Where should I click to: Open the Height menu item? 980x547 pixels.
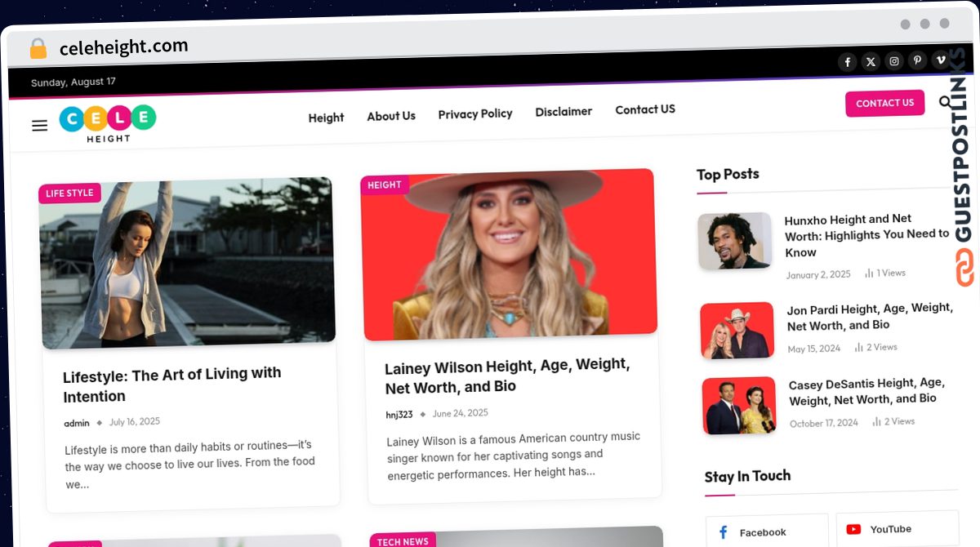pyautogui.click(x=326, y=118)
